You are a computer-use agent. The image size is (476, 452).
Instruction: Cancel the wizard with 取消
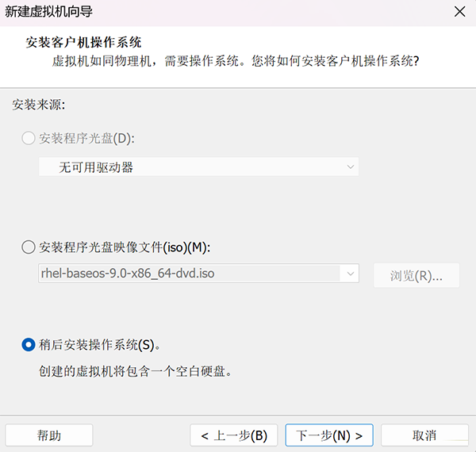tap(424, 435)
